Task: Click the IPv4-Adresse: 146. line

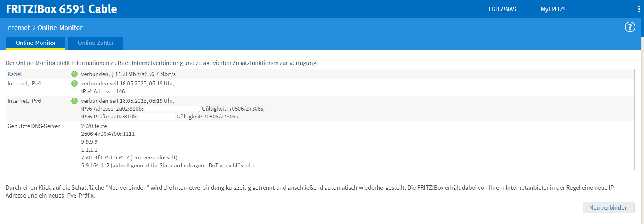Action: click(x=104, y=91)
